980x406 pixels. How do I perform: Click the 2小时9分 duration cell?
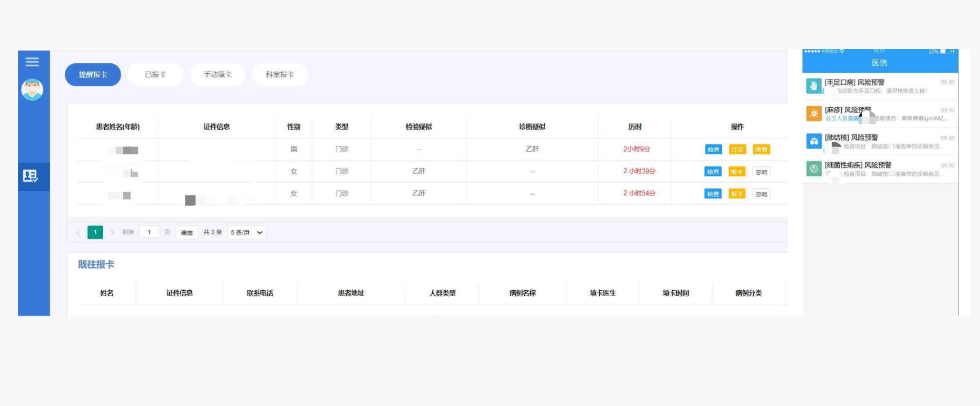pos(637,149)
